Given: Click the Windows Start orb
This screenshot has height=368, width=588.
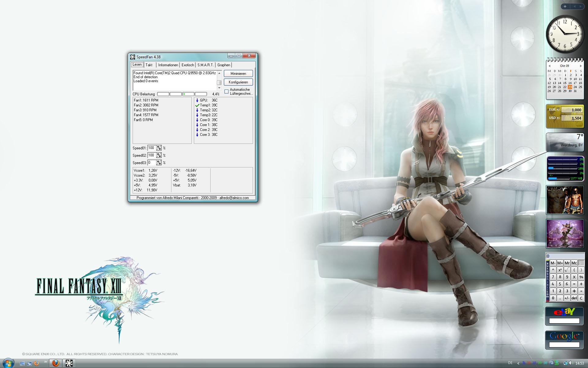Looking at the screenshot, I should [8, 363].
